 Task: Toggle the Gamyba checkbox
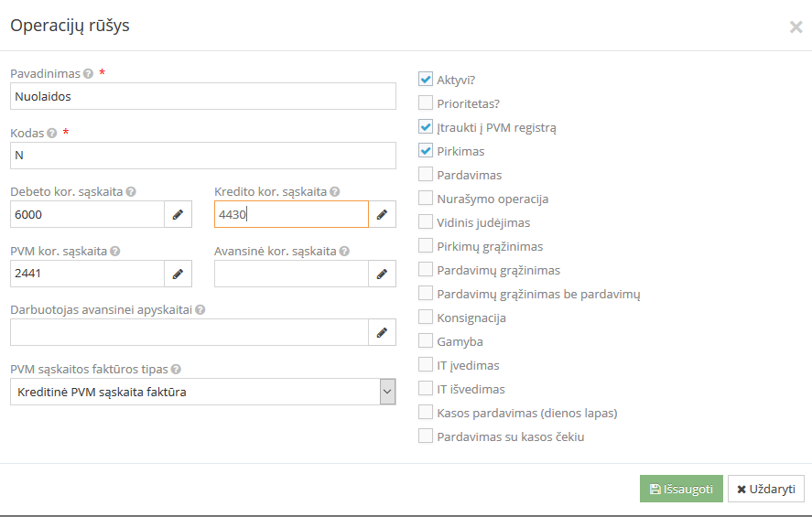(x=426, y=341)
